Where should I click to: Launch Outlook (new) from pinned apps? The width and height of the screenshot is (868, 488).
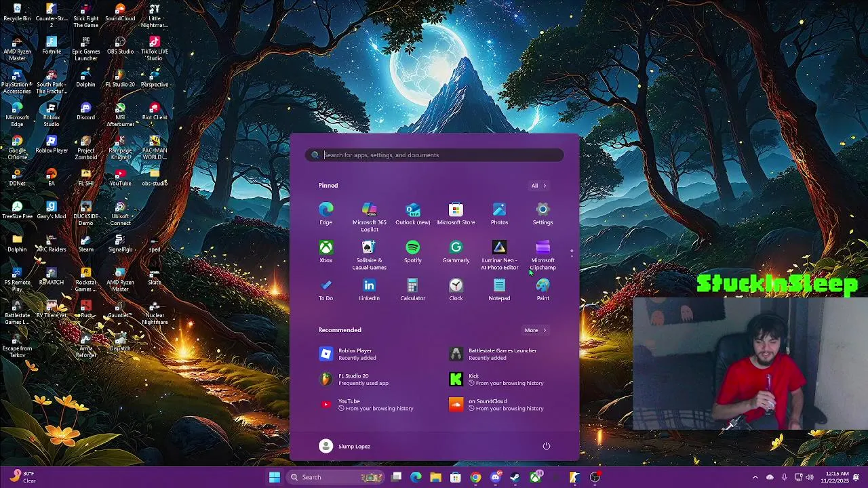pos(412,213)
